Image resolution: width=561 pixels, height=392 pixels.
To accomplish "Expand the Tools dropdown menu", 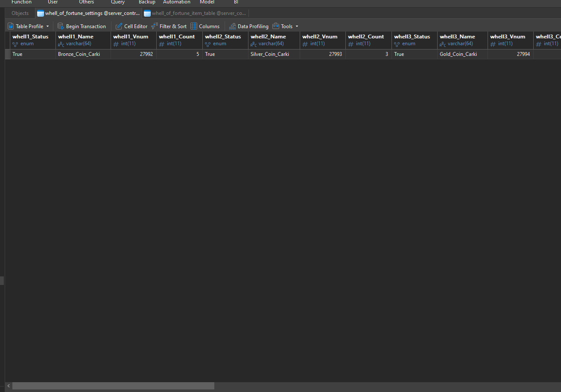I will (286, 26).
